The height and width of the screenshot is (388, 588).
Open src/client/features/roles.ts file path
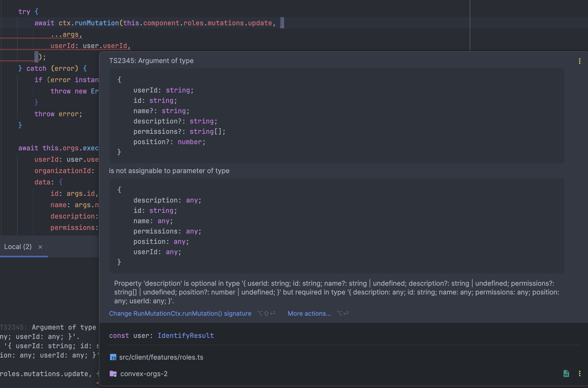point(161,357)
